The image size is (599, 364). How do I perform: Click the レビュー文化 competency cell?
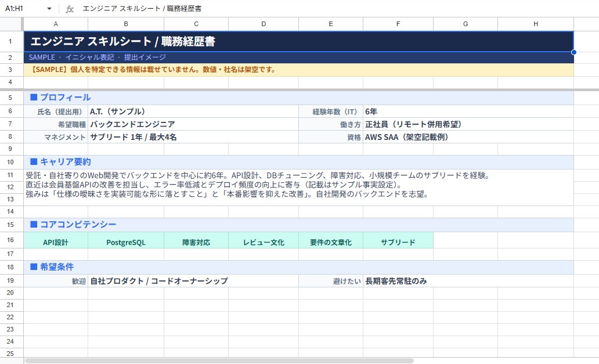click(264, 240)
